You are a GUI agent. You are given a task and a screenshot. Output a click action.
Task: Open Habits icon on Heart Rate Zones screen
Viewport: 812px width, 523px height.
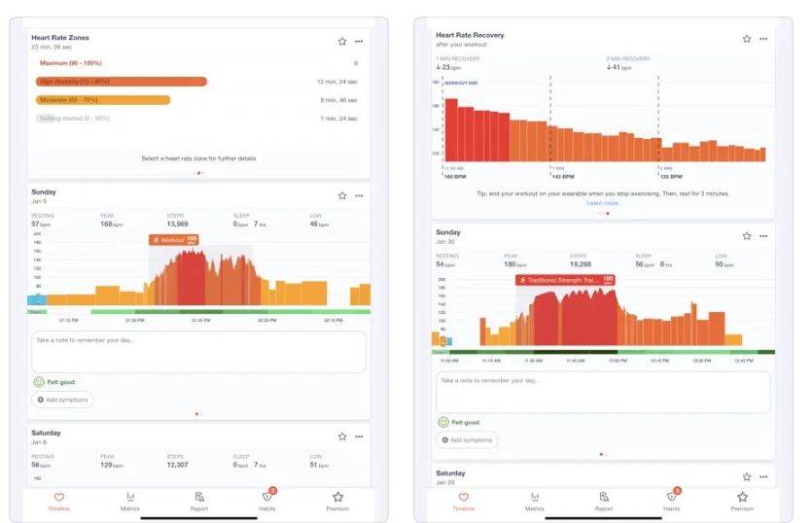pyautogui.click(x=268, y=498)
